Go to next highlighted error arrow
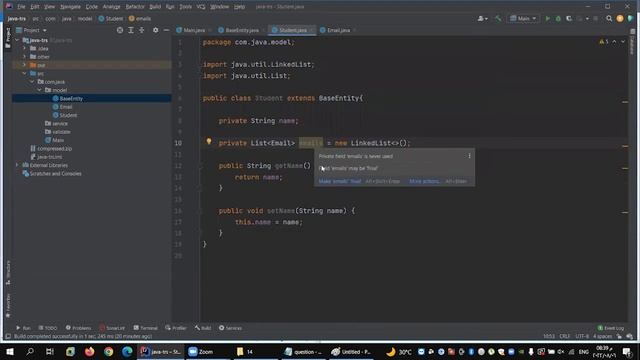The width and height of the screenshot is (640, 360). click(x=623, y=42)
